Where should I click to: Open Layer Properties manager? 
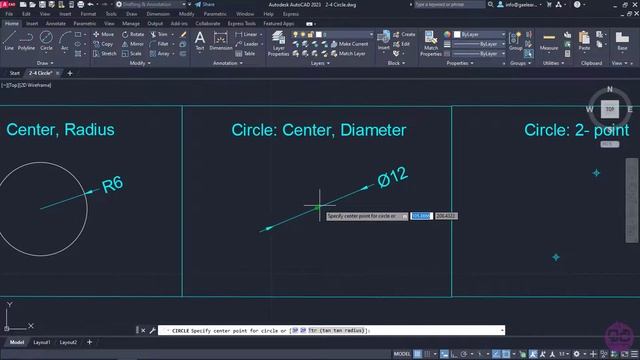pos(278,43)
